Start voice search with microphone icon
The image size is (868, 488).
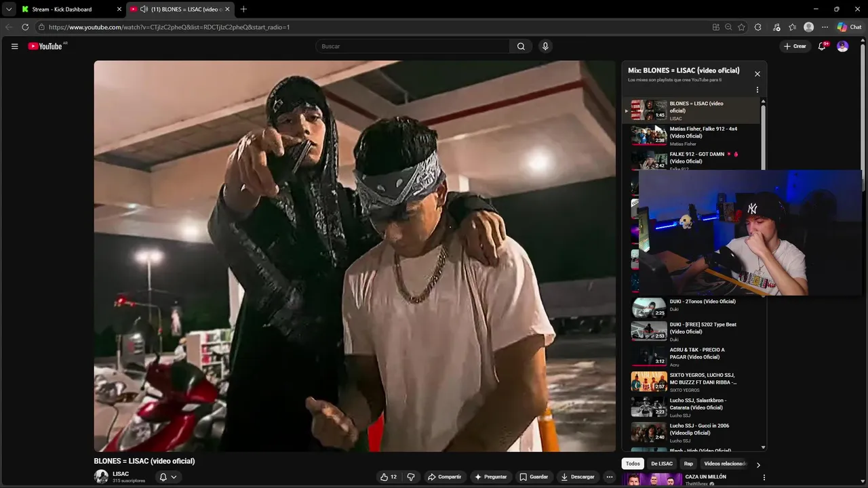coord(545,46)
